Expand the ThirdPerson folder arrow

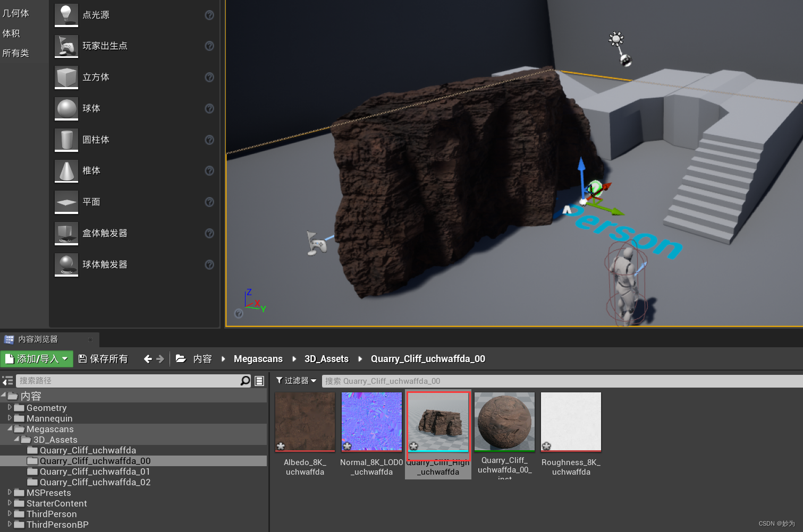[10, 513]
